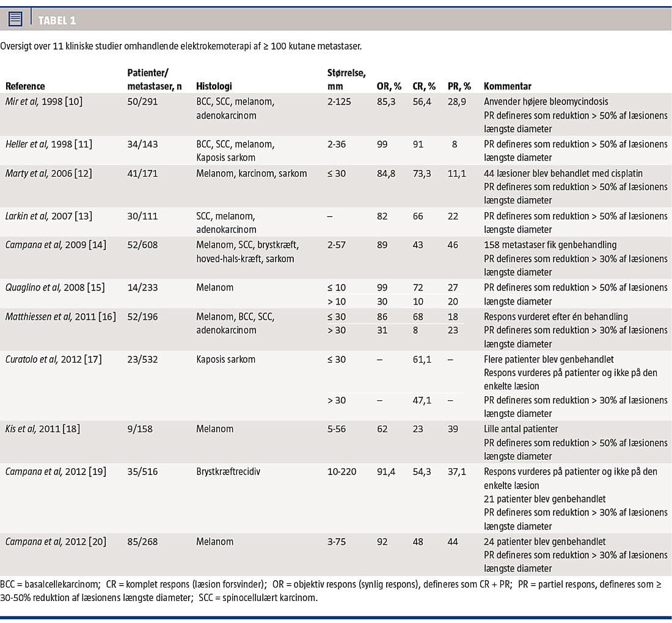Click the 30/111 patients cell
Screen dimensions: 672x623
tap(142, 216)
